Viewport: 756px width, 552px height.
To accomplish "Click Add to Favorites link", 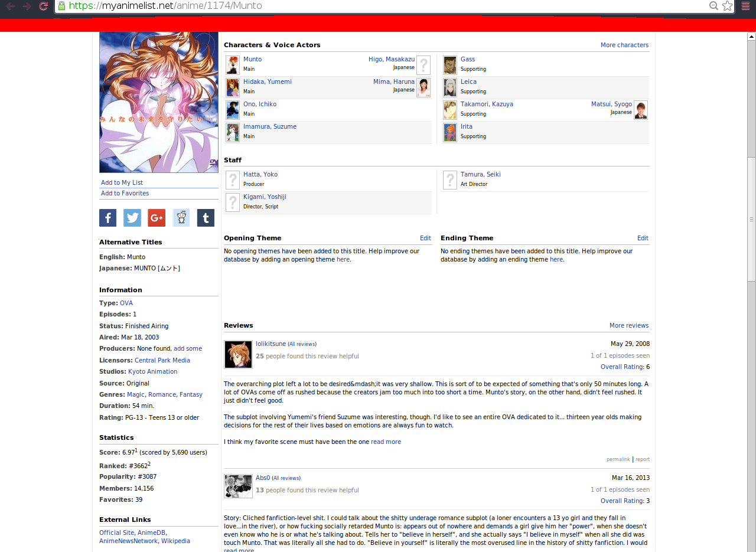I will pyautogui.click(x=125, y=194).
